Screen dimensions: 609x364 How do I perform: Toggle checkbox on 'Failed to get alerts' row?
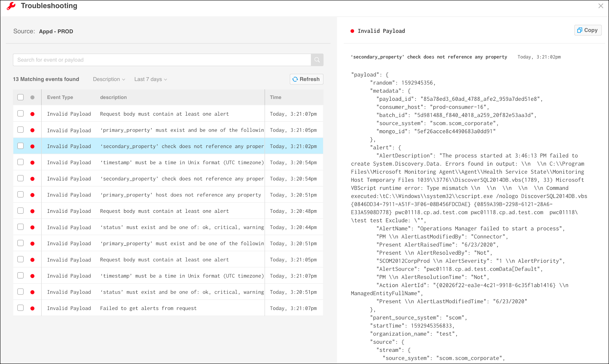tap(20, 308)
